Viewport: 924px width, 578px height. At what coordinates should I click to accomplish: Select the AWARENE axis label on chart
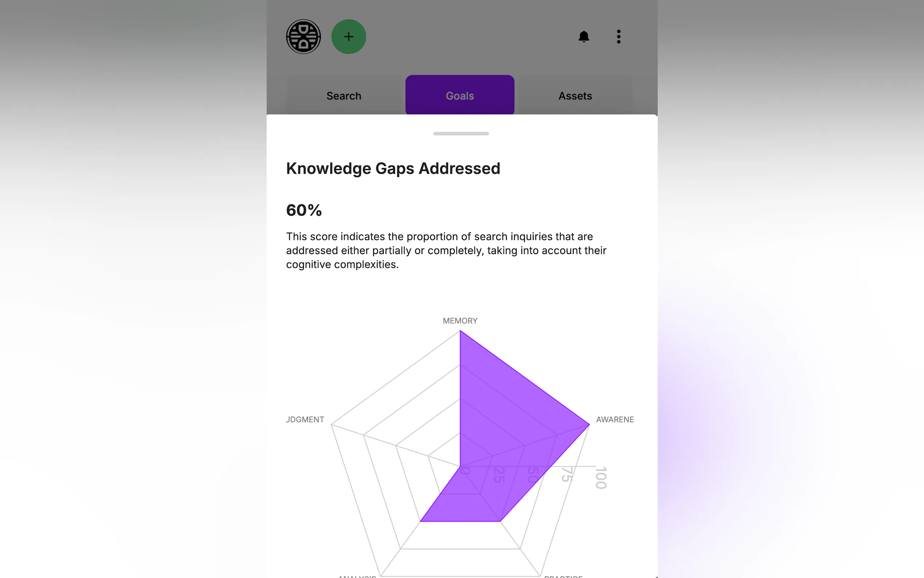pos(614,419)
